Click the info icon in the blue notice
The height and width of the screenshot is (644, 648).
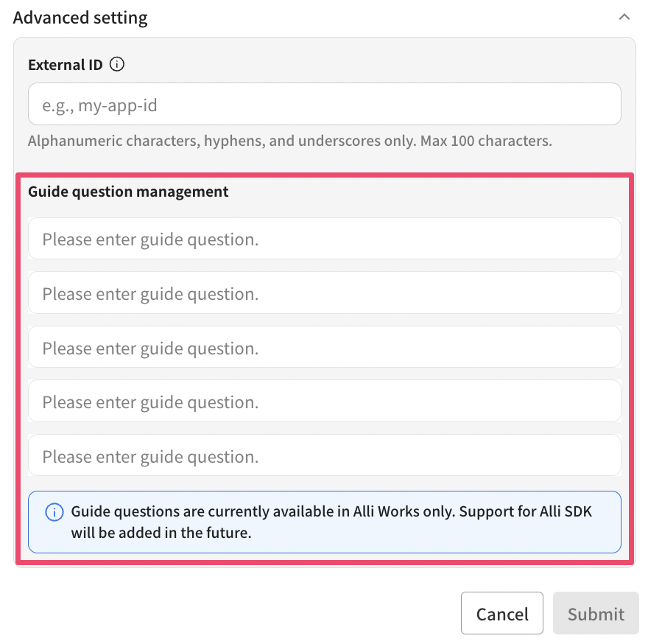(54, 512)
